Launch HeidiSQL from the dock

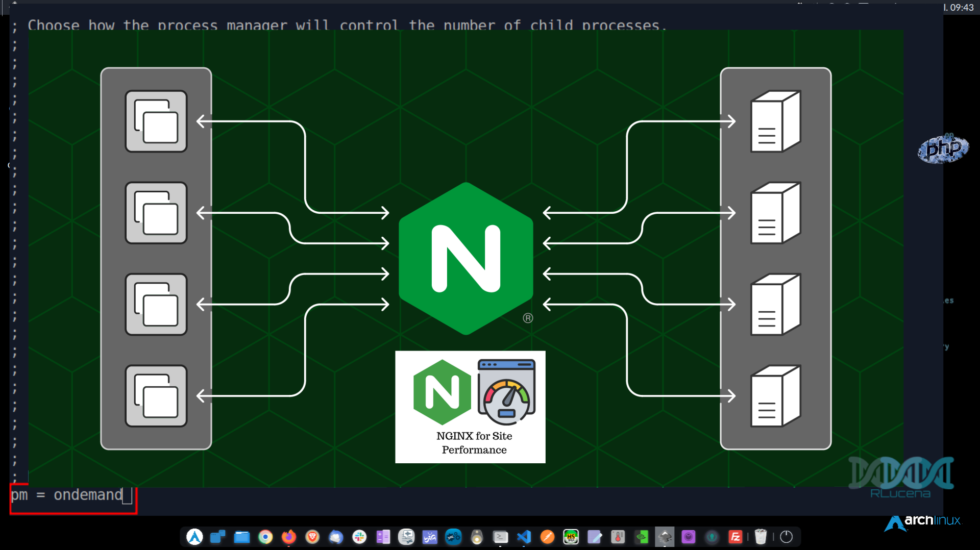571,537
